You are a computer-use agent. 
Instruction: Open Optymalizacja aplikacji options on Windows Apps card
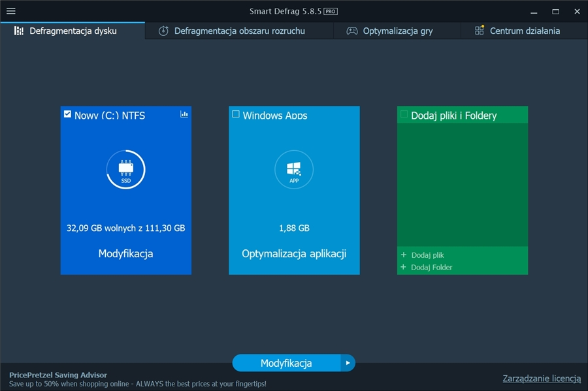[294, 253]
